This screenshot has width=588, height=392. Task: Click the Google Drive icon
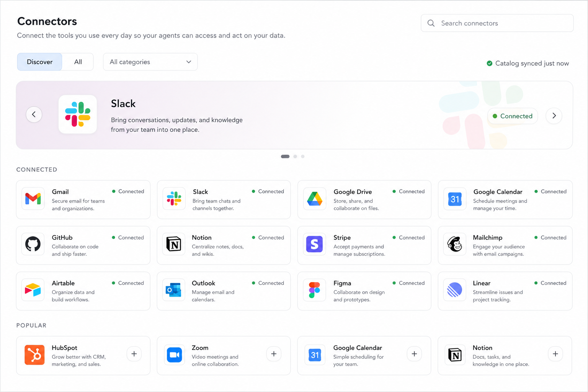pos(315,199)
